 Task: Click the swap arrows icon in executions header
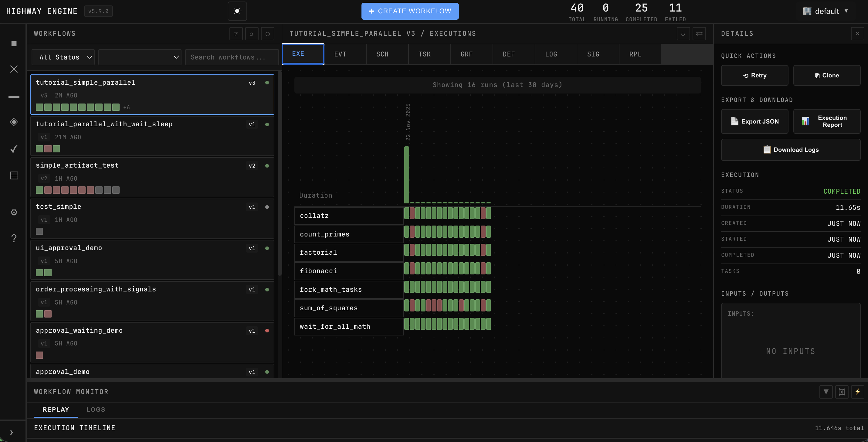pyautogui.click(x=699, y=34)
